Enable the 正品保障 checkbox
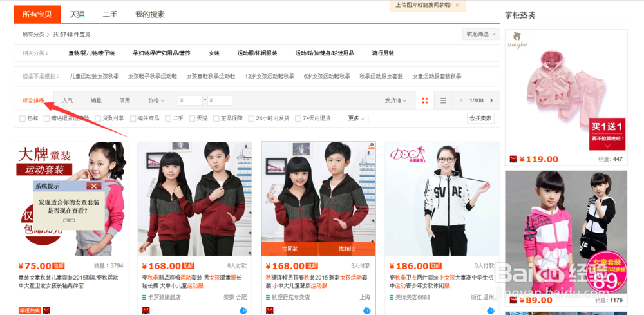The width and height of the screenshot is (644, 315). tap(216, 119)
